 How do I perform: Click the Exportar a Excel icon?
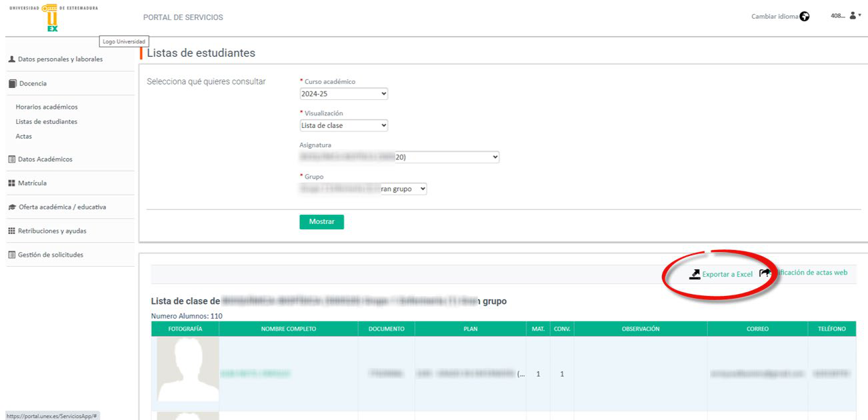[694, 274]
